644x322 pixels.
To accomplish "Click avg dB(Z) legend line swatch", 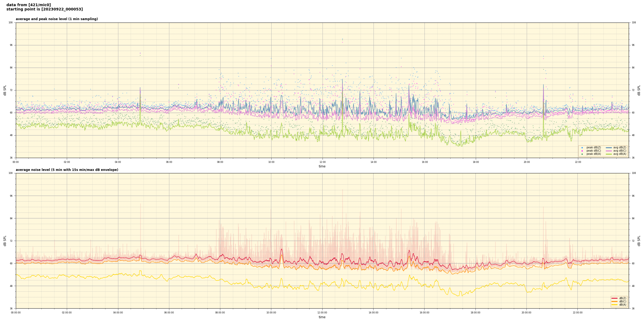I will (x=609, y=148).
